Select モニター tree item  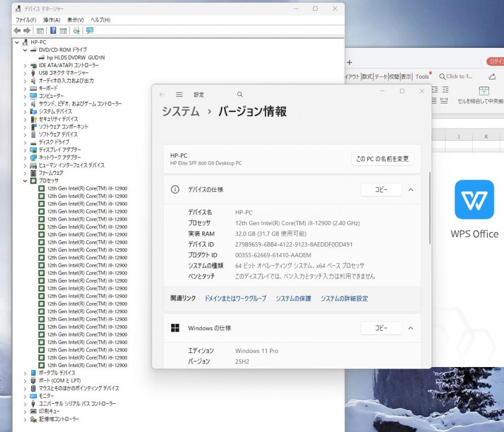(x=46, y=396)
